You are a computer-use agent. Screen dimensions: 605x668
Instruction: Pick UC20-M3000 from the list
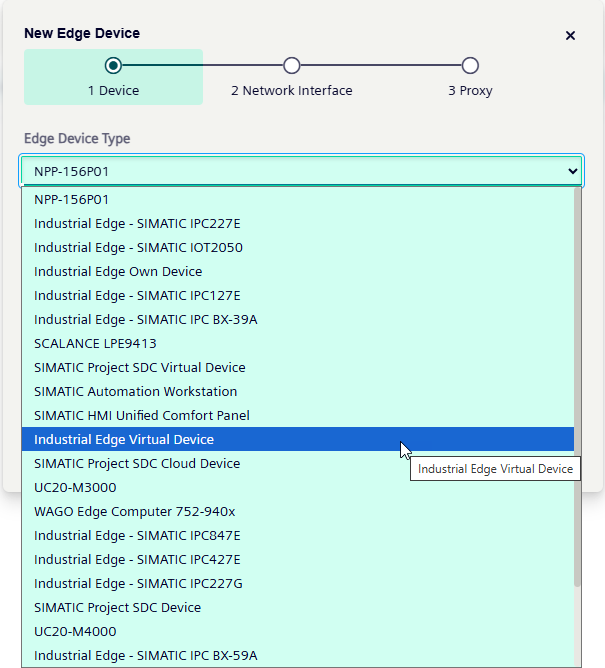tap(298, 487)
